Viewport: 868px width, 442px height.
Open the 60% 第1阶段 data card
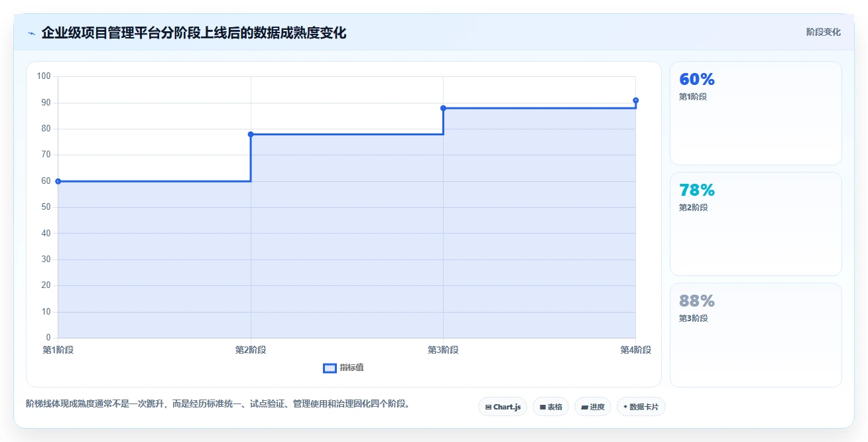click(756, 113)
